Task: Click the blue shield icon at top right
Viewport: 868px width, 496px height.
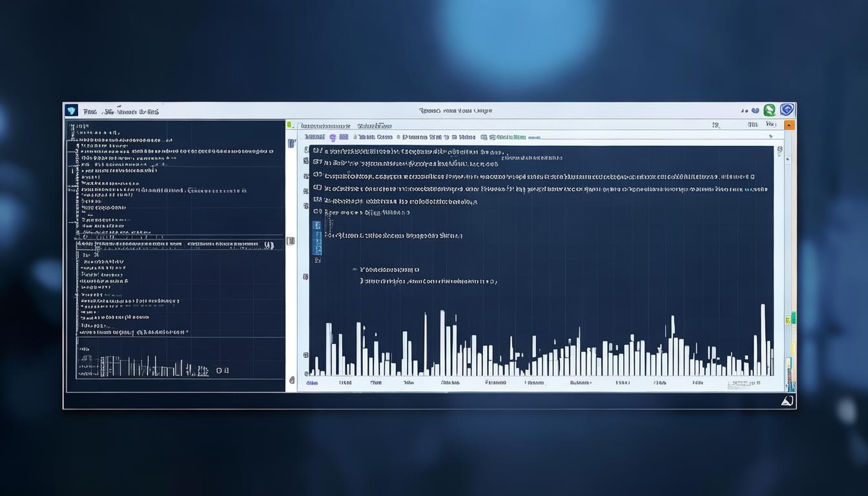Action: [x=787, y=109]
